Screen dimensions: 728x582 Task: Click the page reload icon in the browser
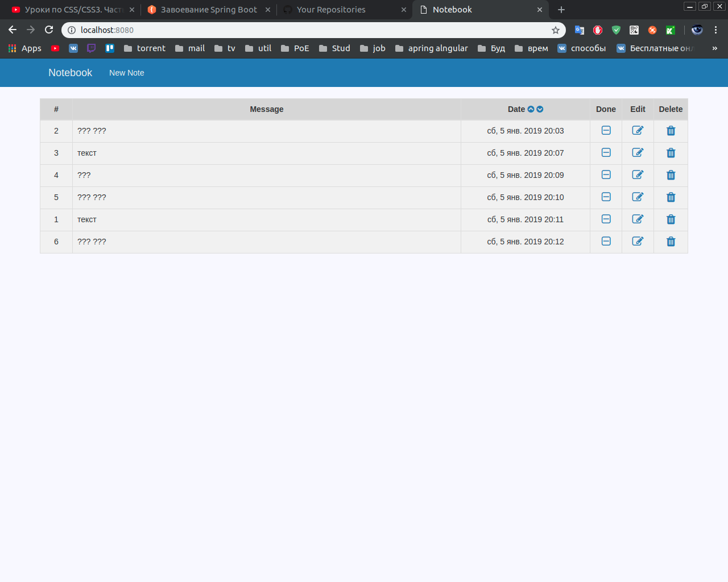coord(48,29)
